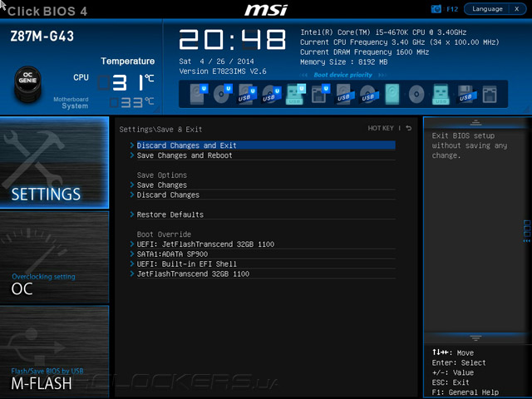
Task: Select the highlighted UEFI USB key boot icon
Action: pos(296,94)
